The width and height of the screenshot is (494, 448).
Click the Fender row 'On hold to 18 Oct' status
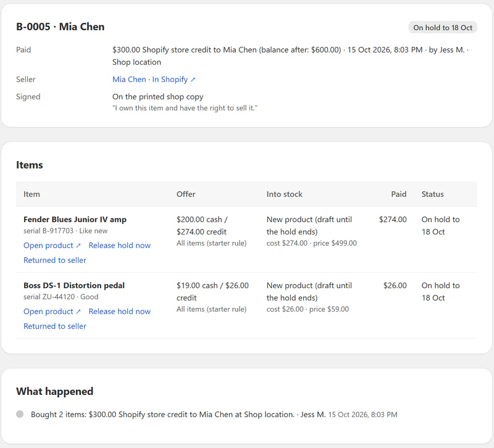click(440, 225)
